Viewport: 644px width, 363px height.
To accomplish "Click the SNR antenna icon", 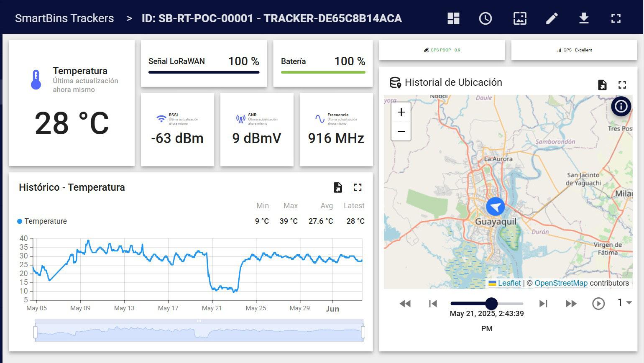I will pyautogui.click(x=240, y=119).
